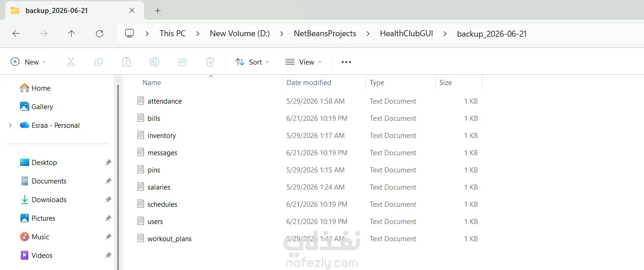Click the Copy icon in toolbar
Viewport: 644px width, 270px height.
[x=99, y=62]
